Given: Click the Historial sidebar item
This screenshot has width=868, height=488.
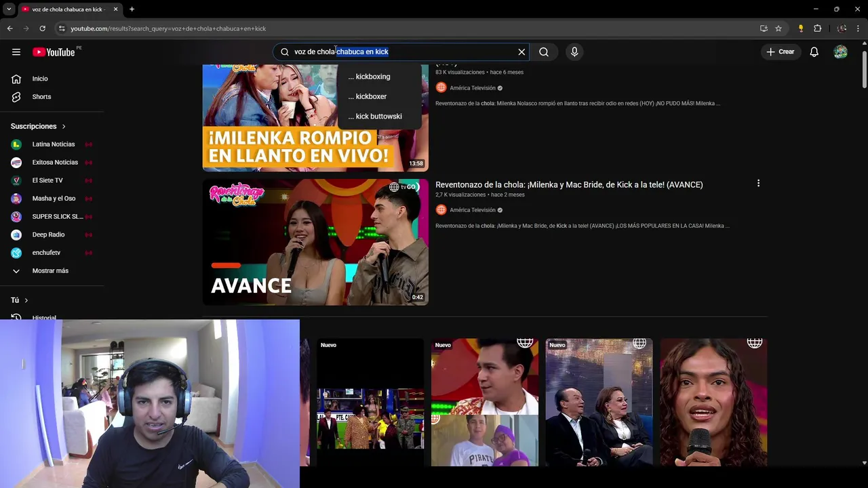Looking at the screenshot, I should pyautogui.click(x=45, y=317).
